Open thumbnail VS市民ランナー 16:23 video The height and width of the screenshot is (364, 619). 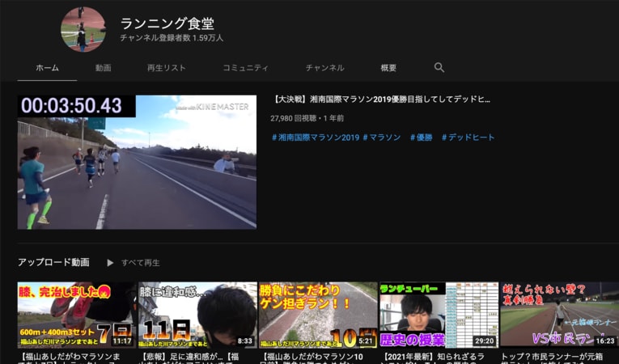coord(559,315)
